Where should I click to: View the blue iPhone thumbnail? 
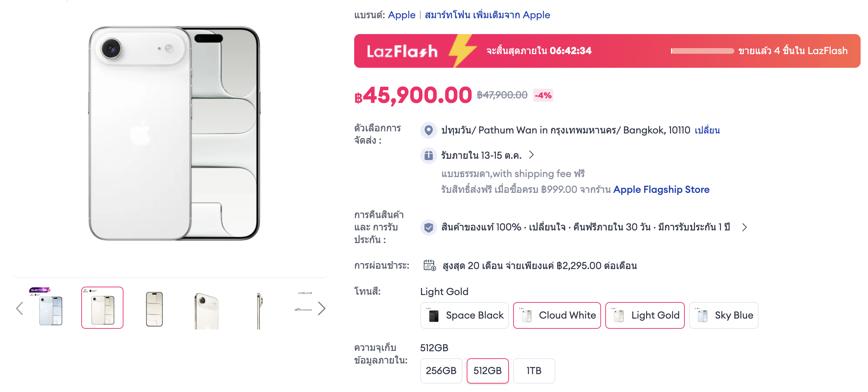(x=50, y=308)
